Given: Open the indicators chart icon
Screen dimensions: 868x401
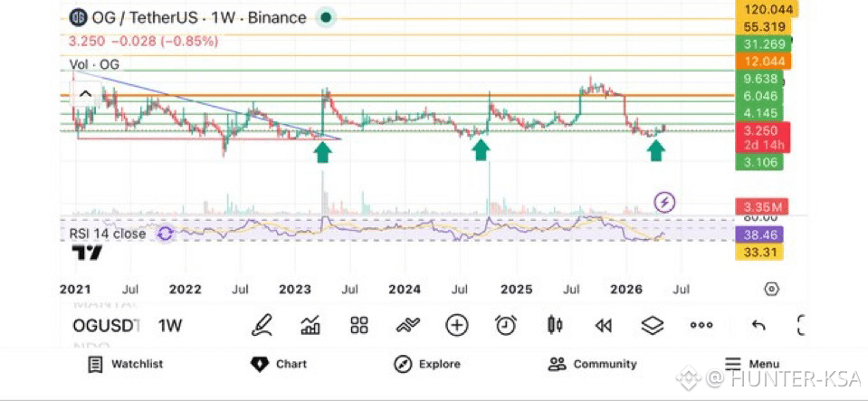Looking at the screenshot, I should (x=310, y=325).
